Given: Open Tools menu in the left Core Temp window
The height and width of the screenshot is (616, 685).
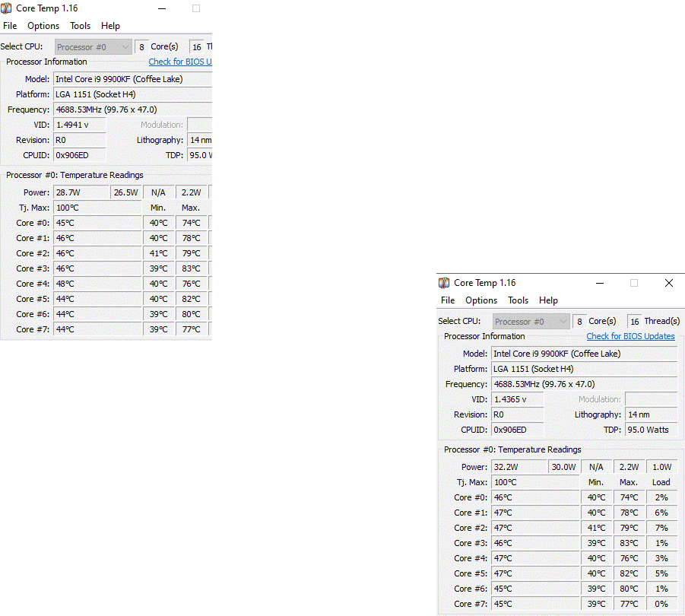Looking at the screenshot, I should [80, 26].
